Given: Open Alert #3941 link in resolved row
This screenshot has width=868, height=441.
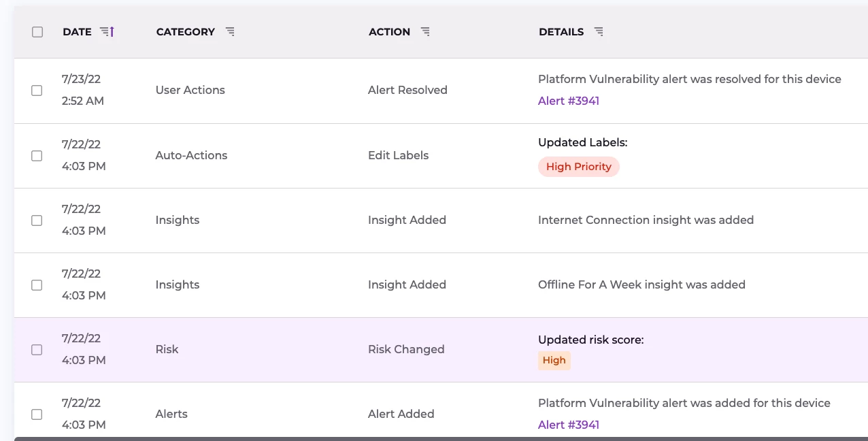Looking at the screenshot, I should (x=568, y=101).
